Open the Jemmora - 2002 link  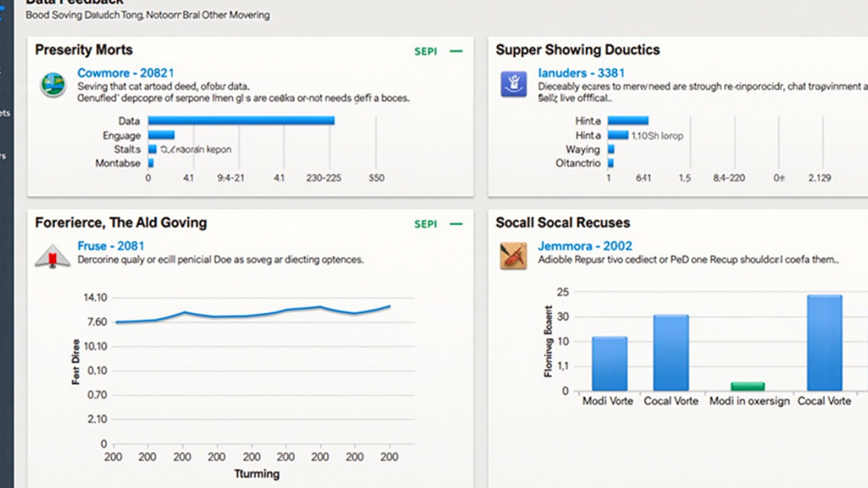[585, 246]
